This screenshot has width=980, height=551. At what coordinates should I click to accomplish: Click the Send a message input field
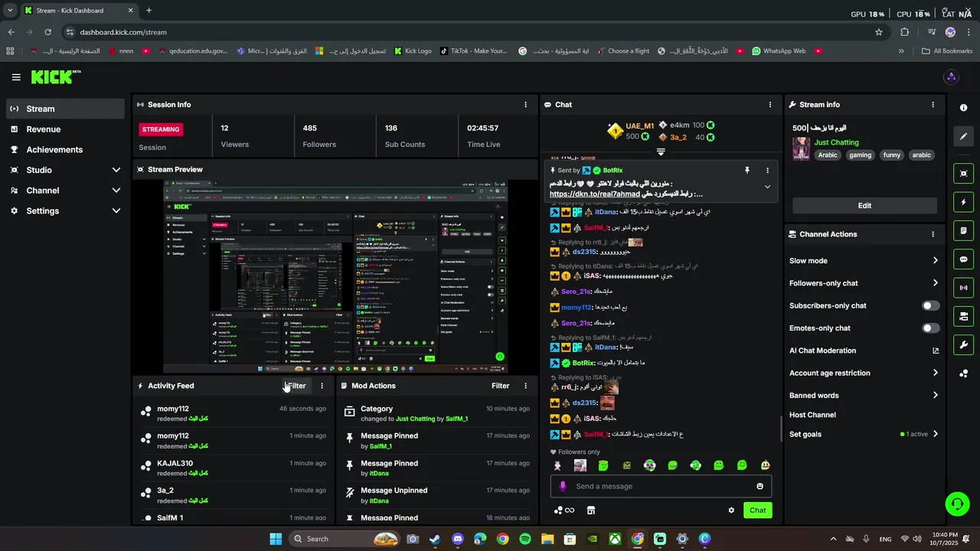coord(661,487)
